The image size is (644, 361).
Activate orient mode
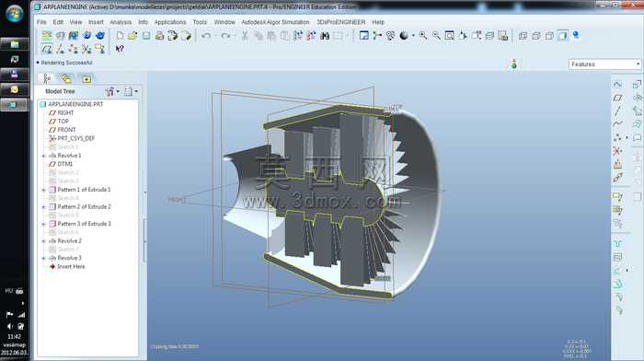(391, 36)
